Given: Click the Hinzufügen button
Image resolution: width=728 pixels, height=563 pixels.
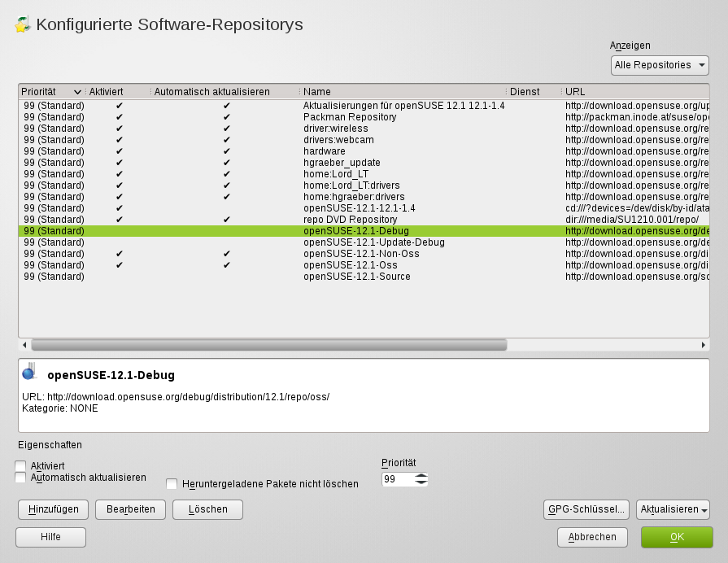Looking at the screenshot, I should click(x=54, y=509).
